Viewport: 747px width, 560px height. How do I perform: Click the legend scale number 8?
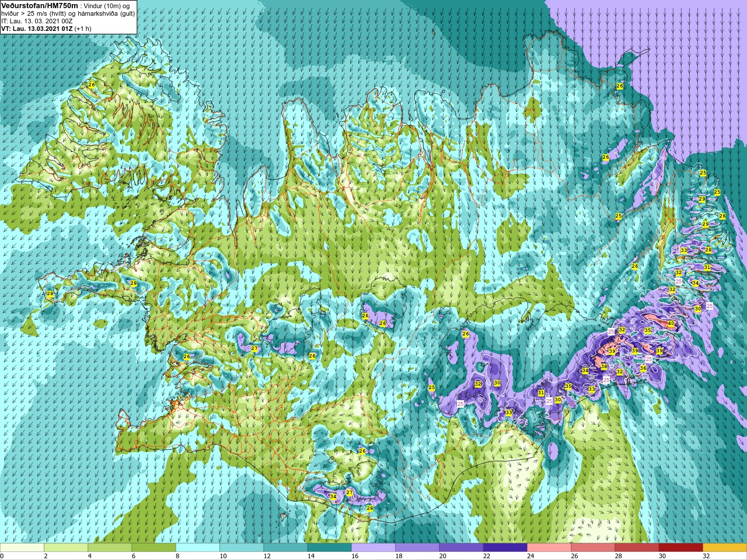click(x=178, y=556)
